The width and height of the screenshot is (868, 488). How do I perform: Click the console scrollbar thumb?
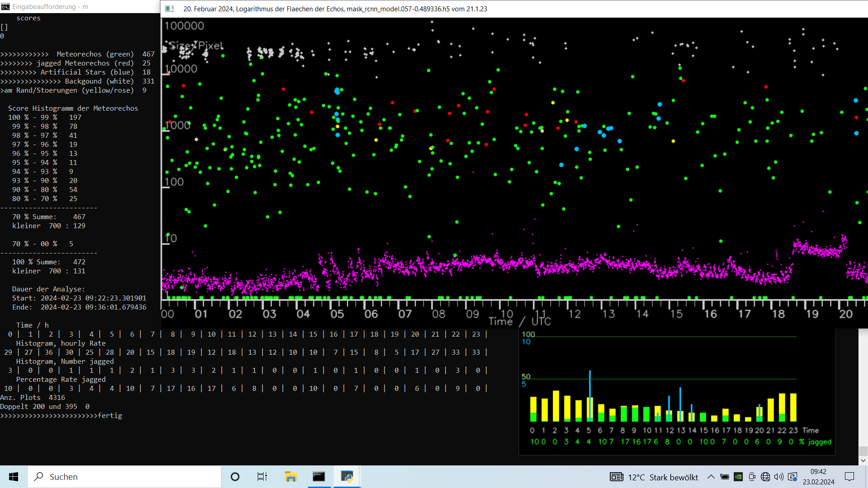point(863,451)
